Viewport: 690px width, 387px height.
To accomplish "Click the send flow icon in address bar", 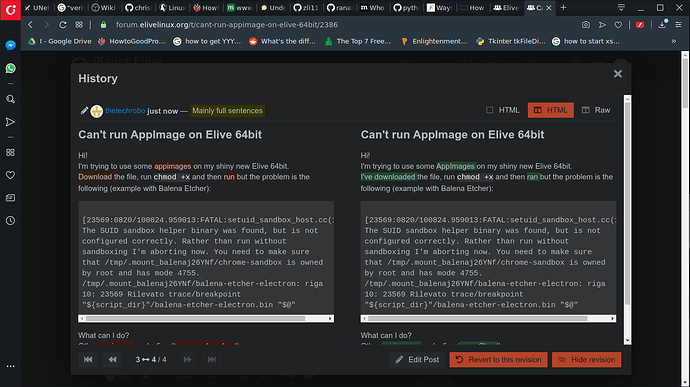I will tap(602, 25).
